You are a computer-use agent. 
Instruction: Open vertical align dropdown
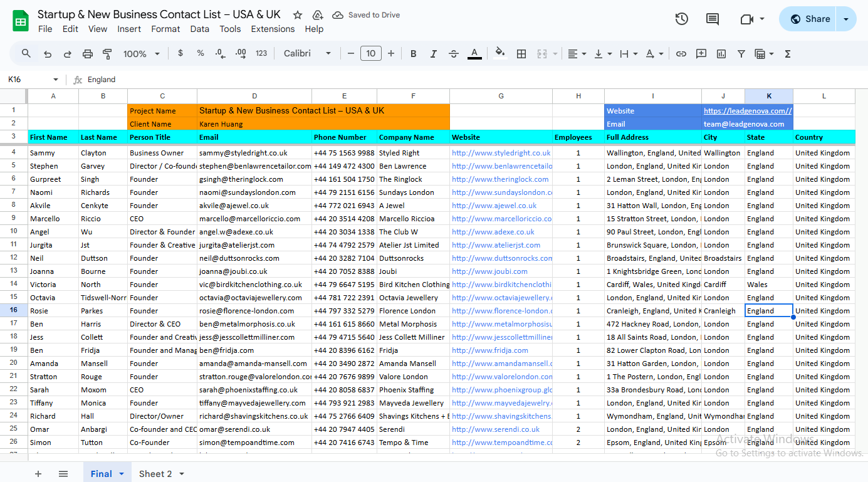pos(602,54)
